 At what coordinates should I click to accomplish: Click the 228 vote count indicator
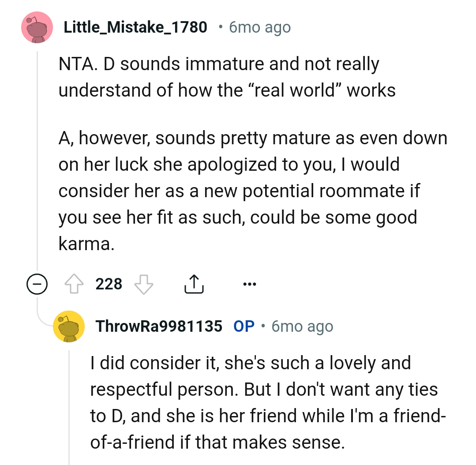point(109,284)
